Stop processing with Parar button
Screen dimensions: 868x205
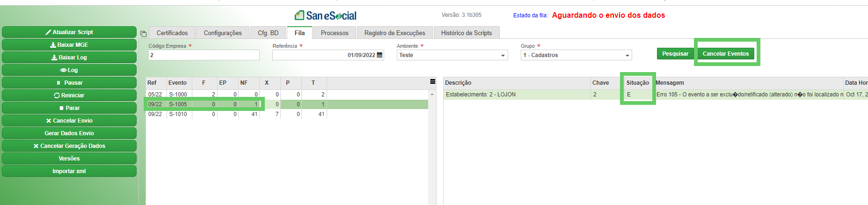[69, 108]
